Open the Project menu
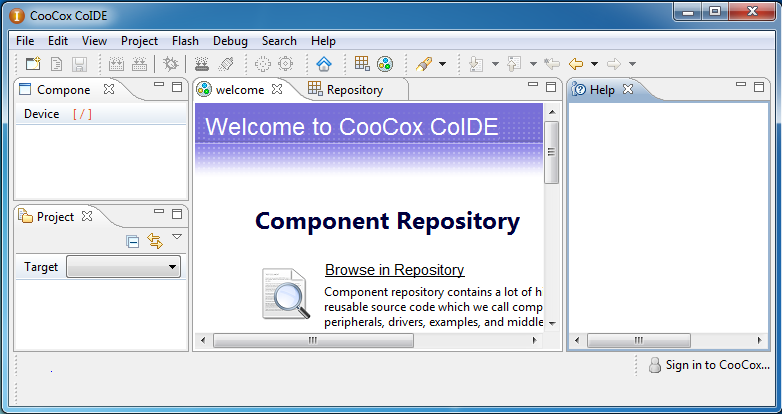This screenshot has width=782, height=414. pyautogui.click(x=139, y=41)
